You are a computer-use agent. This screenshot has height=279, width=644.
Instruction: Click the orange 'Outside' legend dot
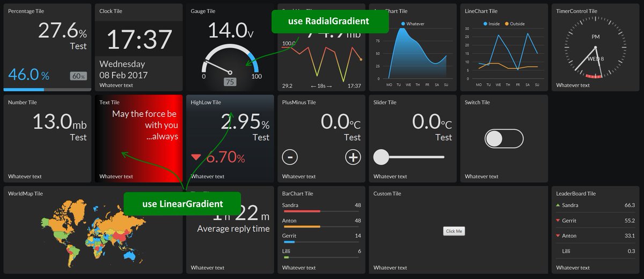507,24
